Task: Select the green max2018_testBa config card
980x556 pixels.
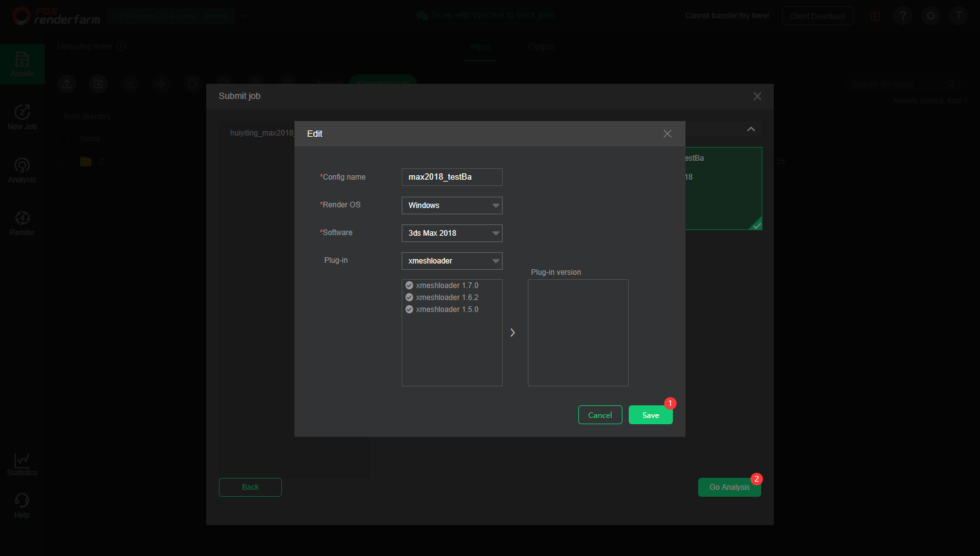Action: point(723,188)
